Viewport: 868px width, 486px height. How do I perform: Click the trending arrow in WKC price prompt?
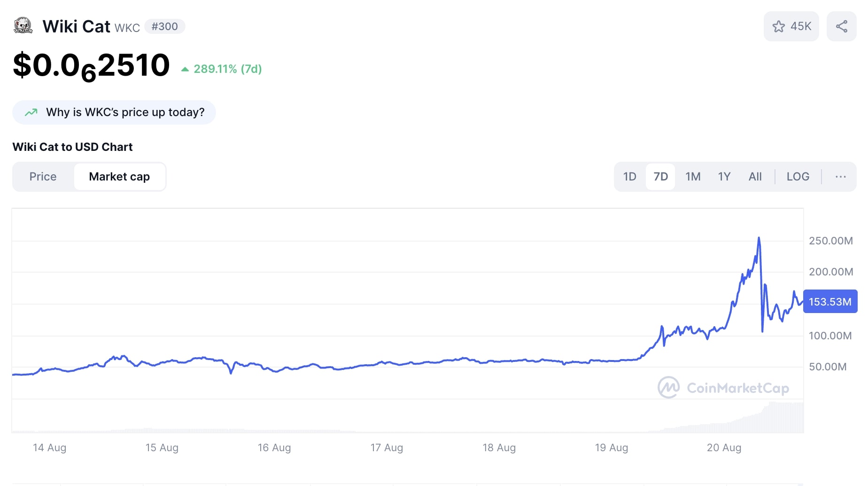point(31,112)
